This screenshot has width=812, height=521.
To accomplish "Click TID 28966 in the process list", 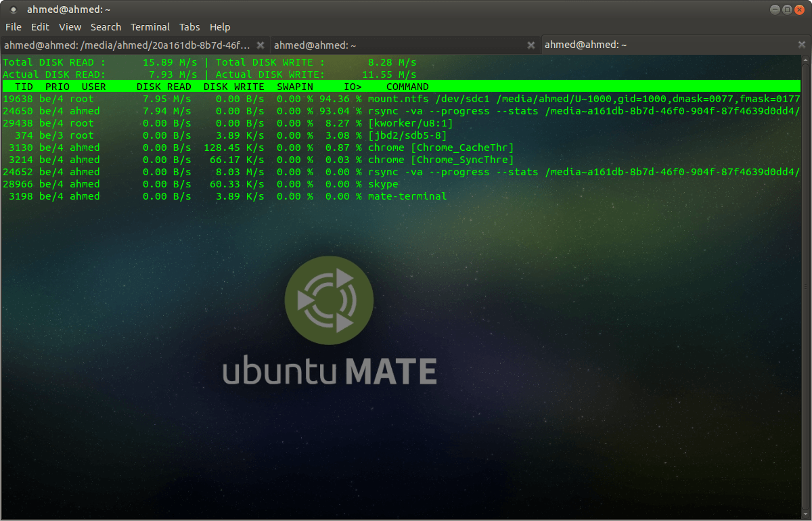I will point(18,184).
